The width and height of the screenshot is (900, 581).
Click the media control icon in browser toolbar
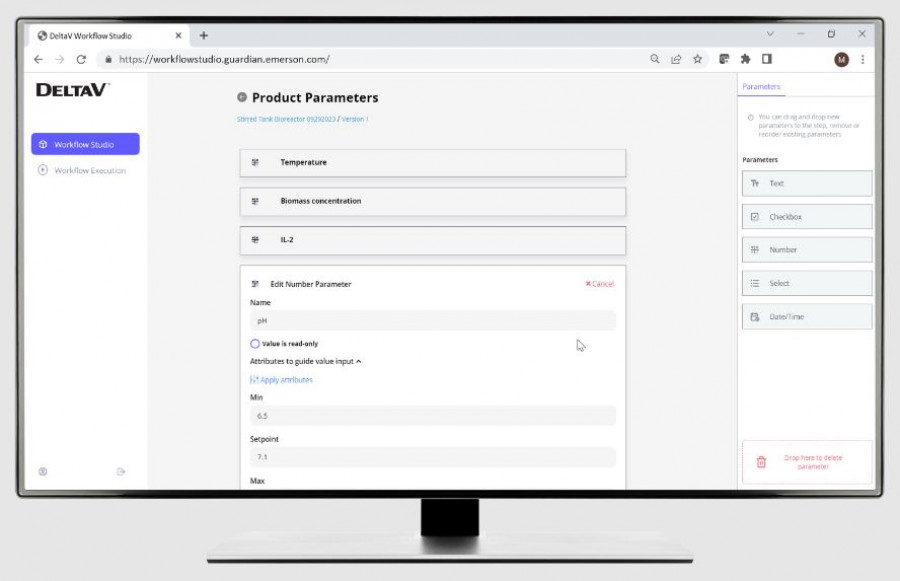tap(724, 59)
